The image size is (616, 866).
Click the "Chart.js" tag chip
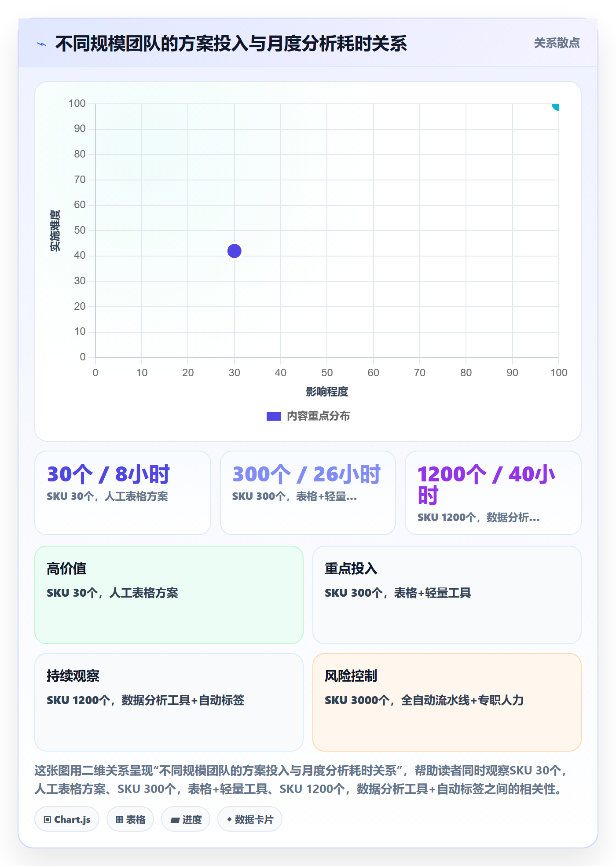pos(67,819)
